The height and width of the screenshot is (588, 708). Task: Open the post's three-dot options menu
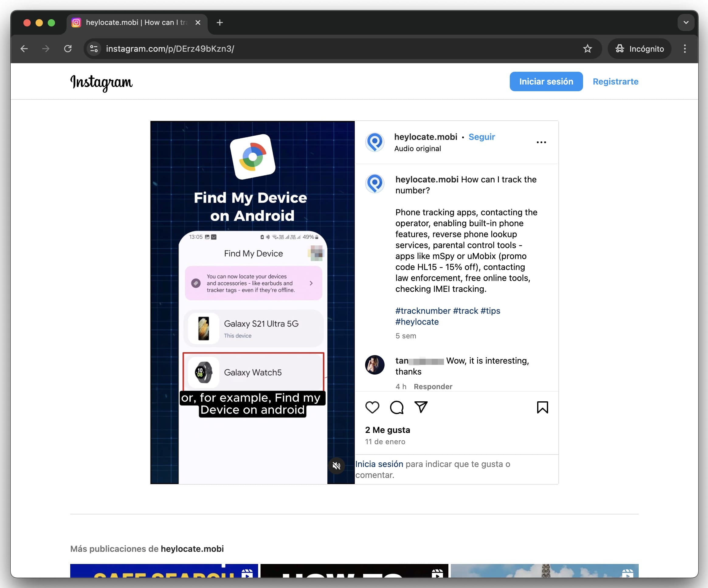pos(541,142)
